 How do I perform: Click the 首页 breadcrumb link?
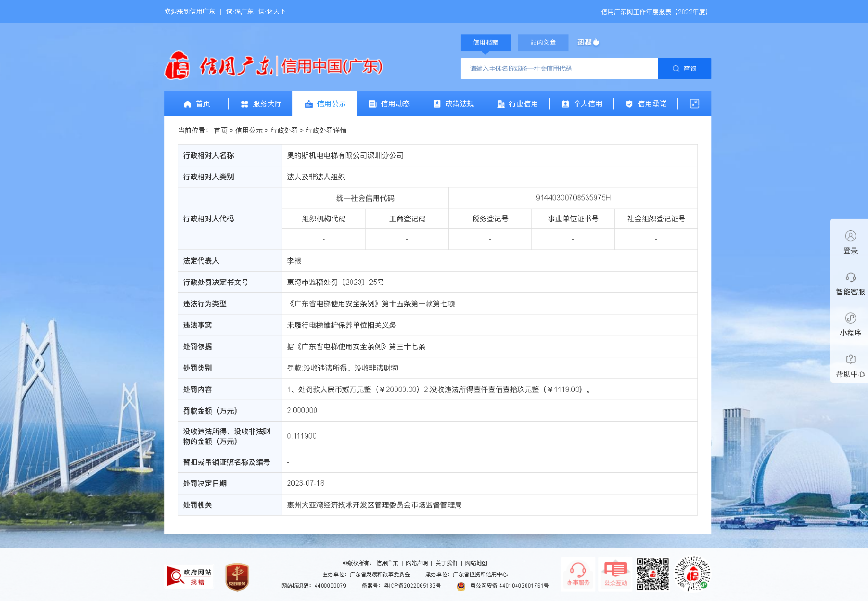[x=220, y=131]
